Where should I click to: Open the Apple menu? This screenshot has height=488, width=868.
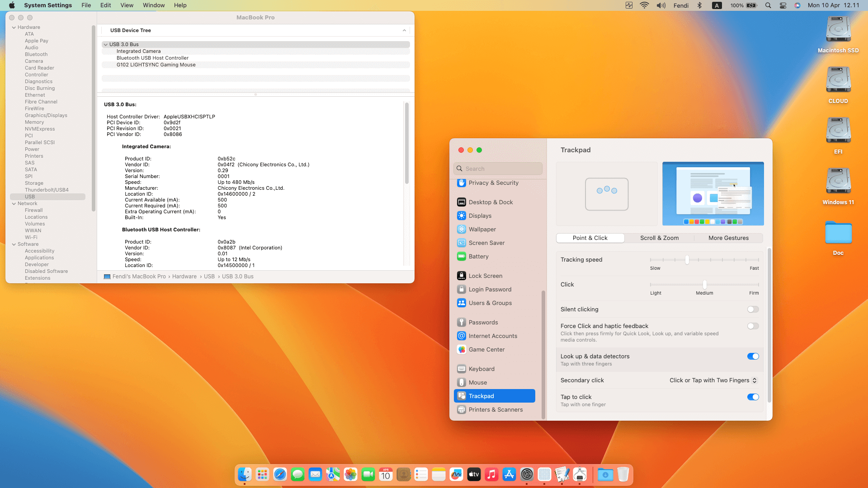12,5
